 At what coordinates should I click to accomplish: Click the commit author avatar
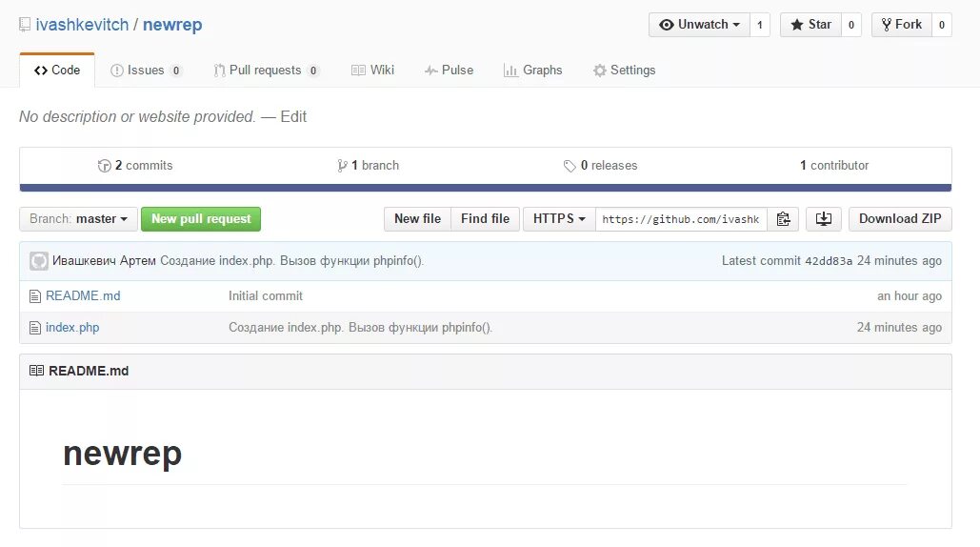39,261
